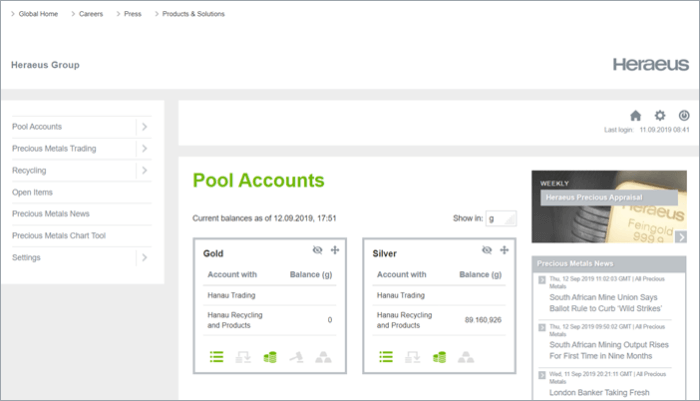This screenshot has width=700, height=401.
Task: Open the 'Show in' unit dropdown
Action: [x=501, y=218]
